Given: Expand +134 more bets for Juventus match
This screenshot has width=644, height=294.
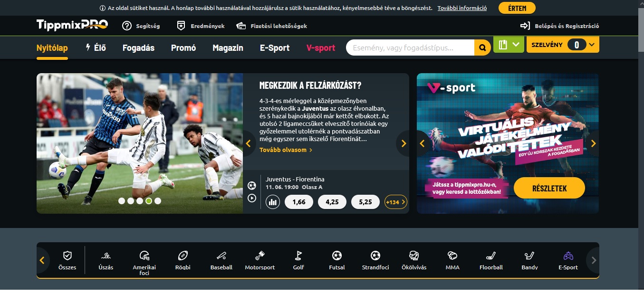Looking at the screenshot, I should [396, 202].
